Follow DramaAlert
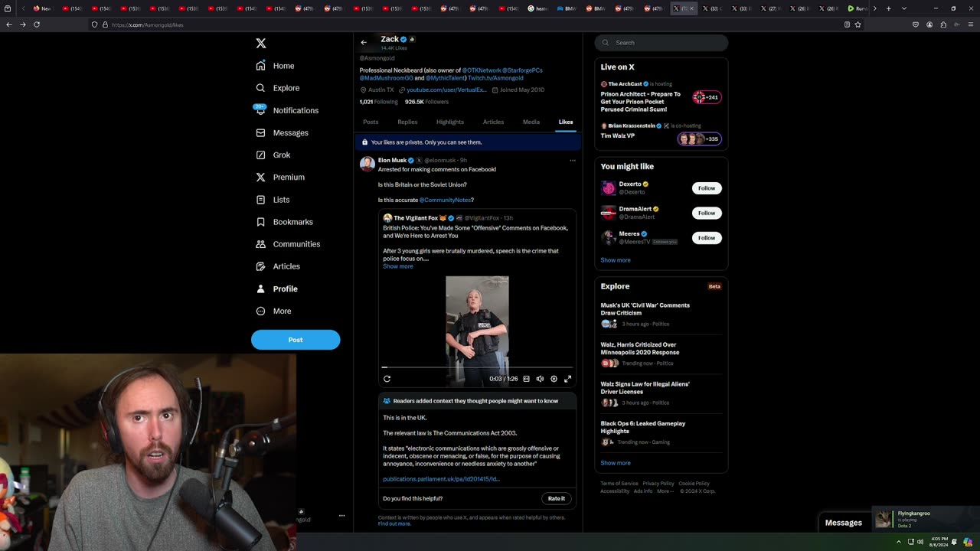Image resolution: width=980 pixels, height=551 pixels. click(x=707, y=213)
